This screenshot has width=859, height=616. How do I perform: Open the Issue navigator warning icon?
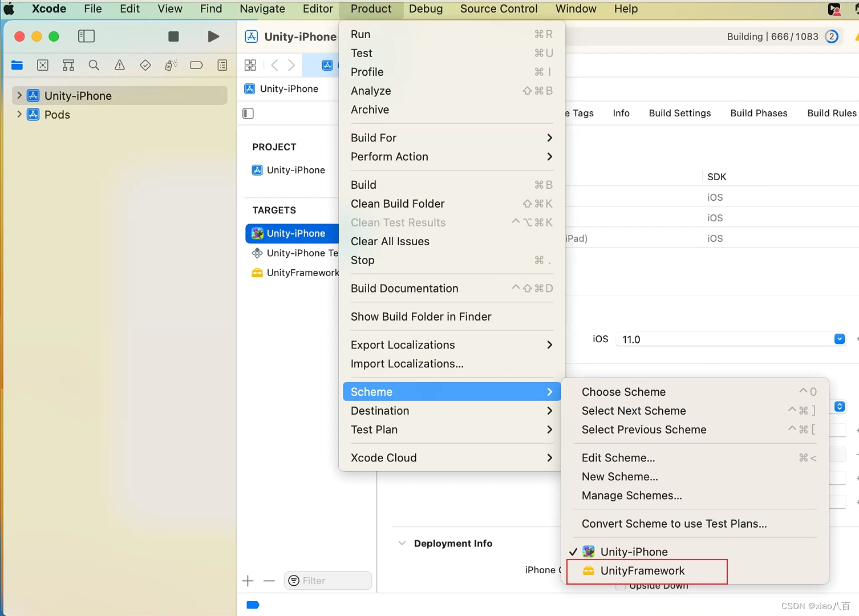click(120, 65)
